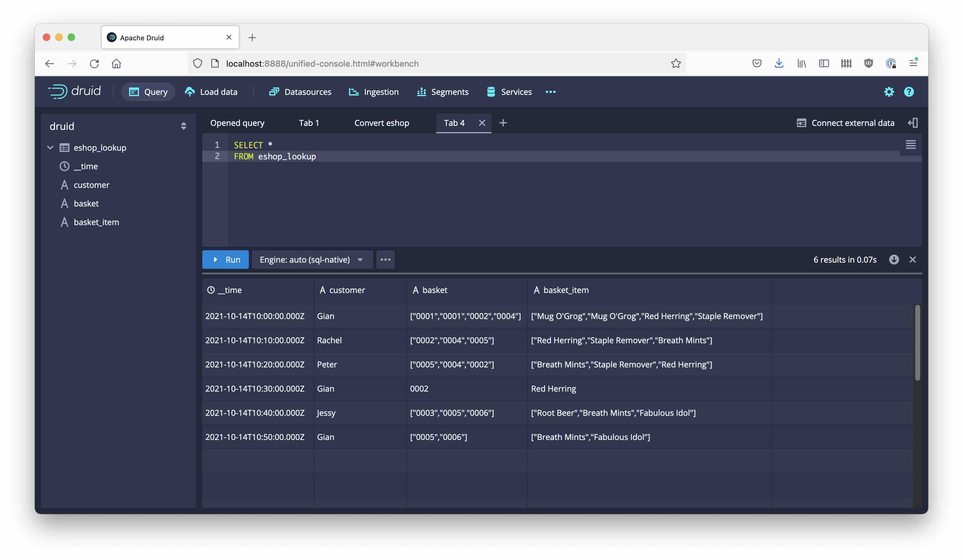
Task: Open the more options ellipsis beside Engine
Action: tap(385, 259)
